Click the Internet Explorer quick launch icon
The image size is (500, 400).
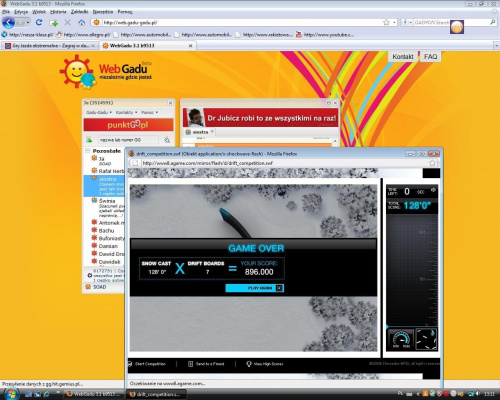(x=46, y=394)
